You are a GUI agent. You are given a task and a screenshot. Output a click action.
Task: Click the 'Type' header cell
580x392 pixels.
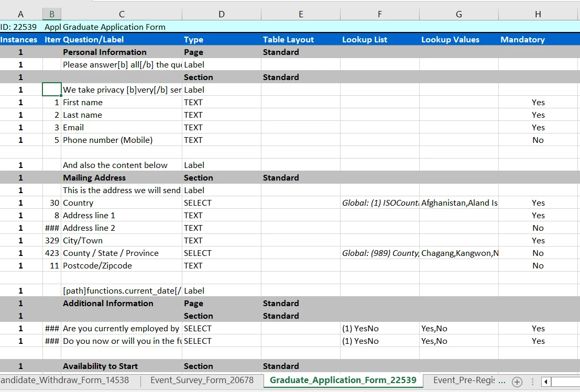coord(222,40)
